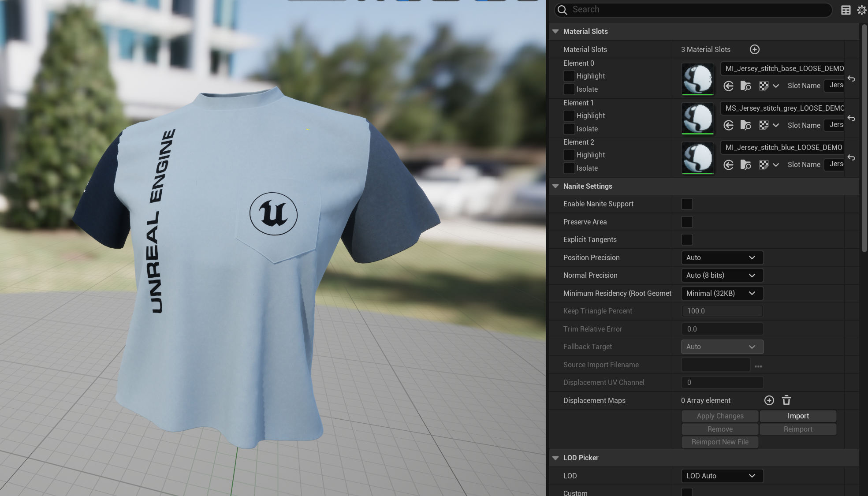This screenshot has height=496, width=868.
Task: Delete all Displacement Maps elements
Action: 786,400
